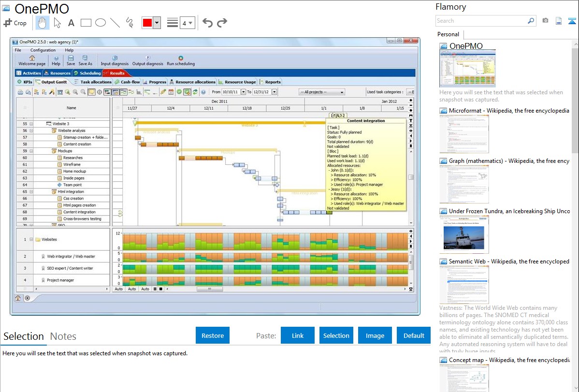Open the Help menu in OnePMO

point(69,50)
